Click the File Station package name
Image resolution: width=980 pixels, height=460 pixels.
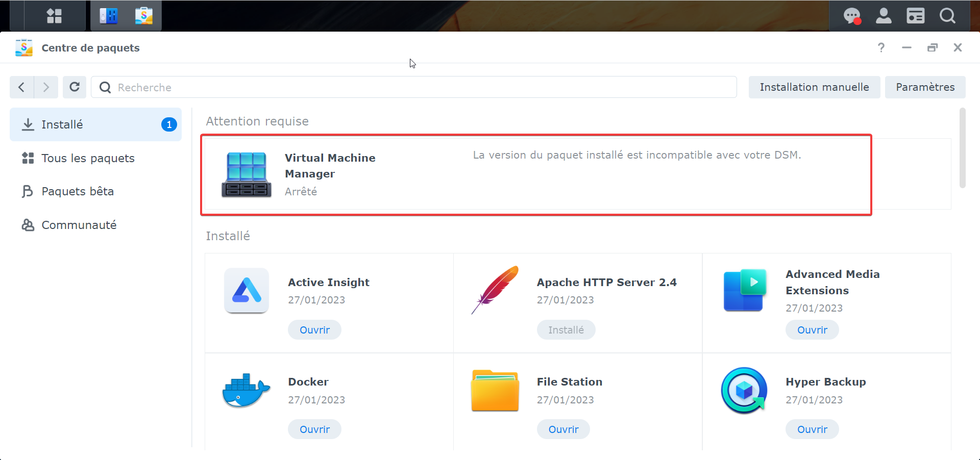[x=570, y=382]
